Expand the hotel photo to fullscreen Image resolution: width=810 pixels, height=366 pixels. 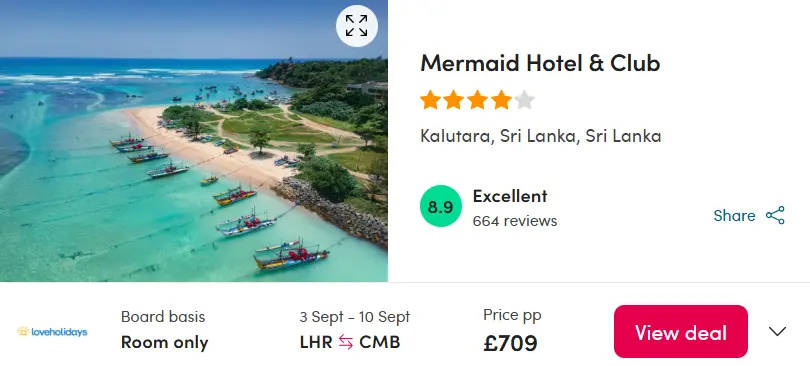pyautogui.click(x=356, y=26)
